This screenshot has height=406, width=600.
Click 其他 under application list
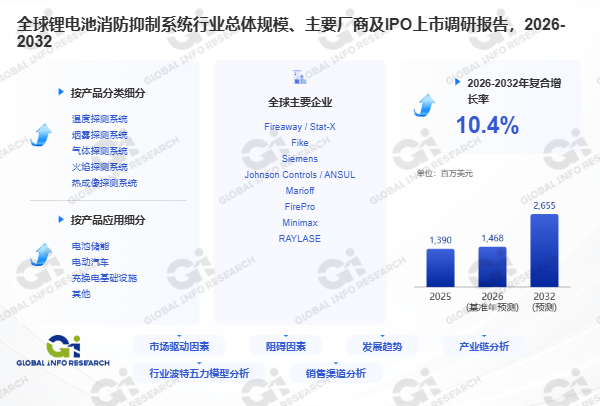[x=81, y=294]
